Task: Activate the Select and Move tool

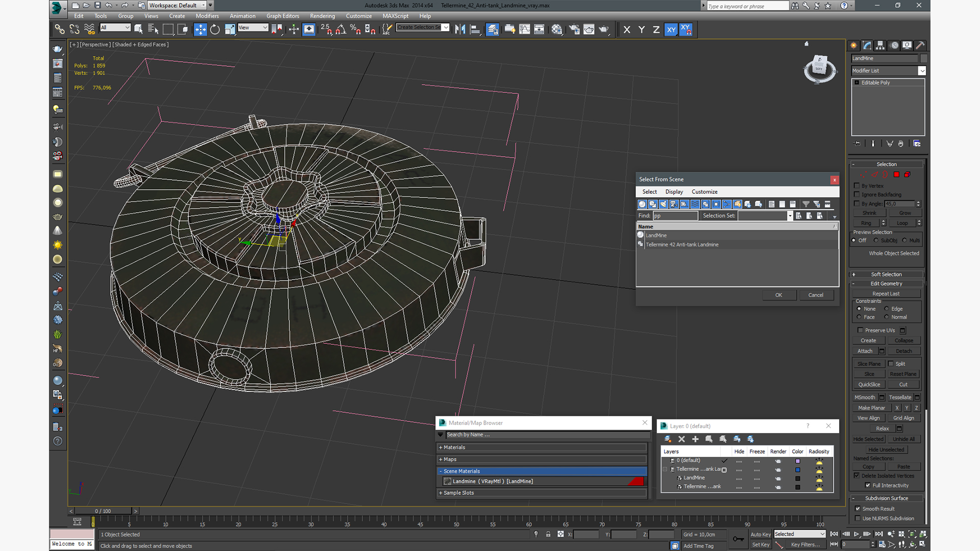Action: point(200,30)
